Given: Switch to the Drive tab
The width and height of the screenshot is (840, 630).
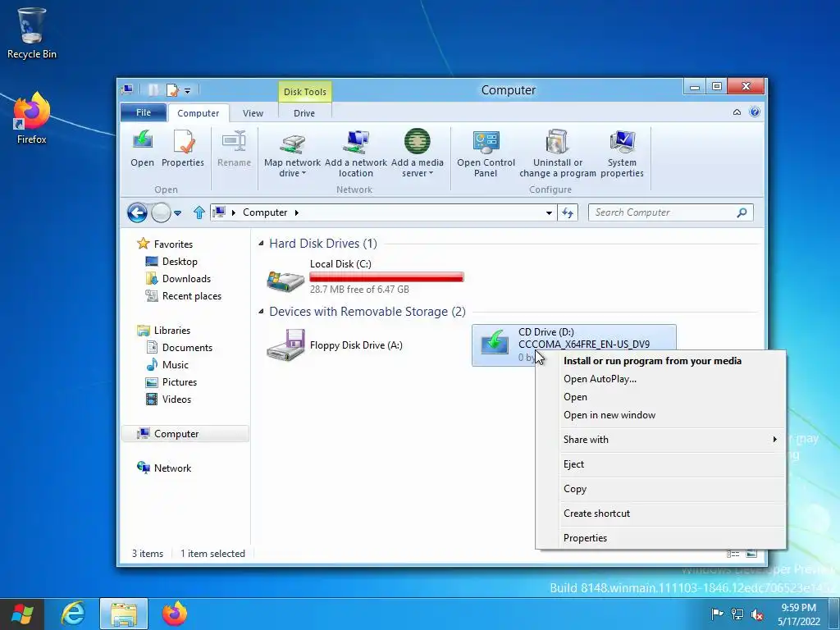Looking at the screenshot, I should (x=304, y=113).
